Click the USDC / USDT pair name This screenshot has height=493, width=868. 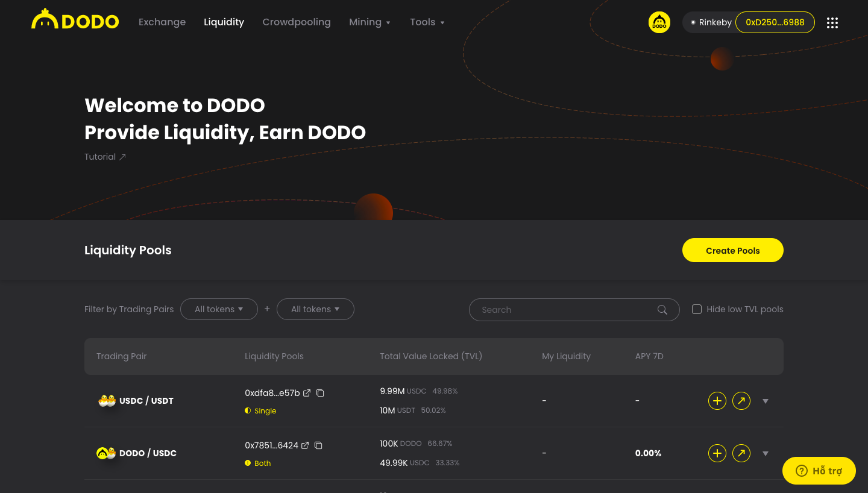click(146, 401)
